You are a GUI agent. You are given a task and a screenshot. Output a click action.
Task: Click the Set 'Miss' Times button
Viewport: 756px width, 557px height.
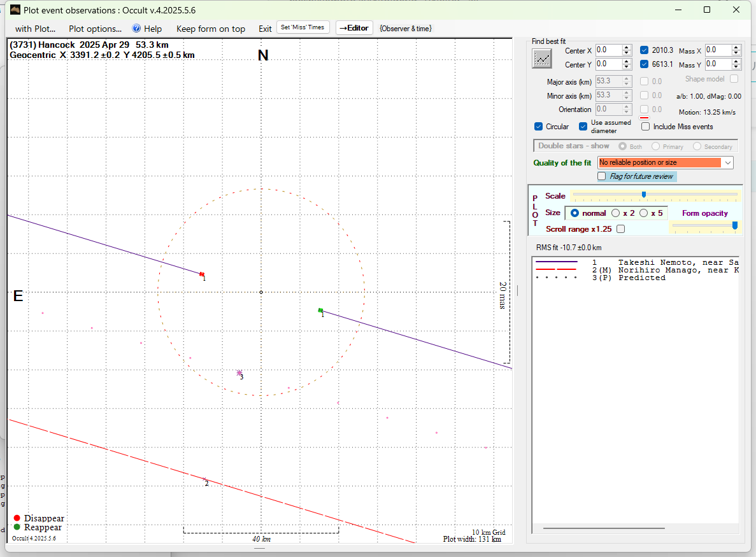pos(303,27)
